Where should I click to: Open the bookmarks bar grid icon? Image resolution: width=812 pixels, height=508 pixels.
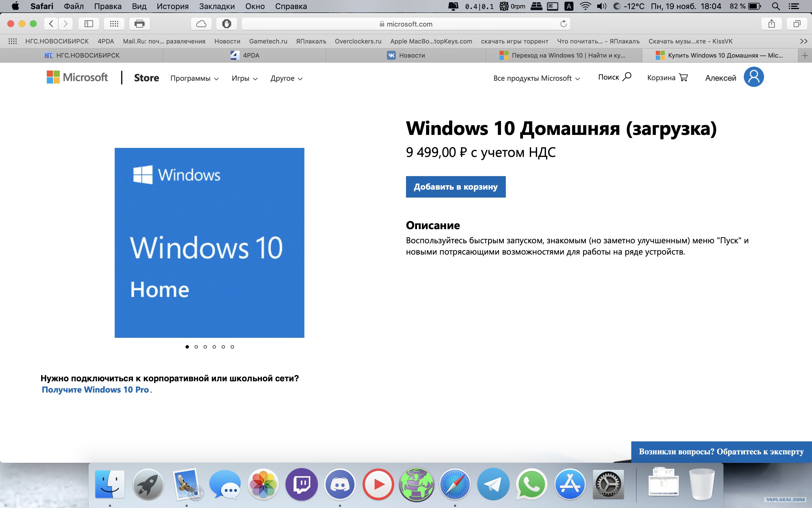[x=13, y=41]
